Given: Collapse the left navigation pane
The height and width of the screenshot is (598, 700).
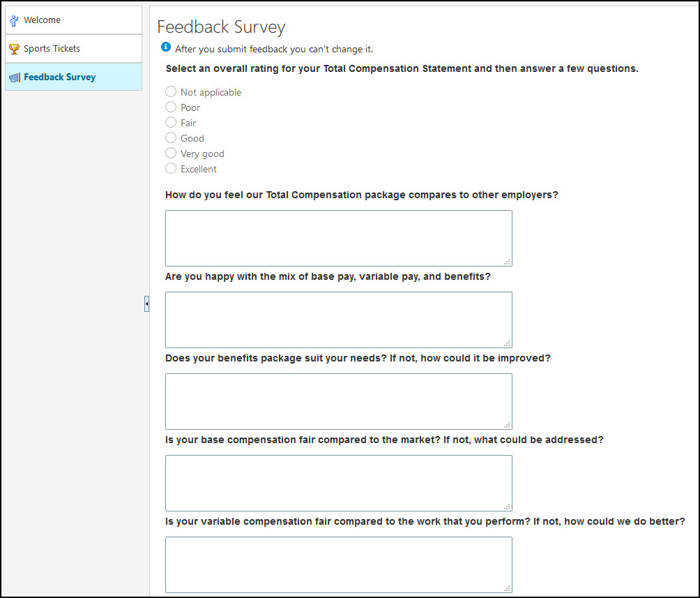Looking at the screenshot, I should click(146, 304).
